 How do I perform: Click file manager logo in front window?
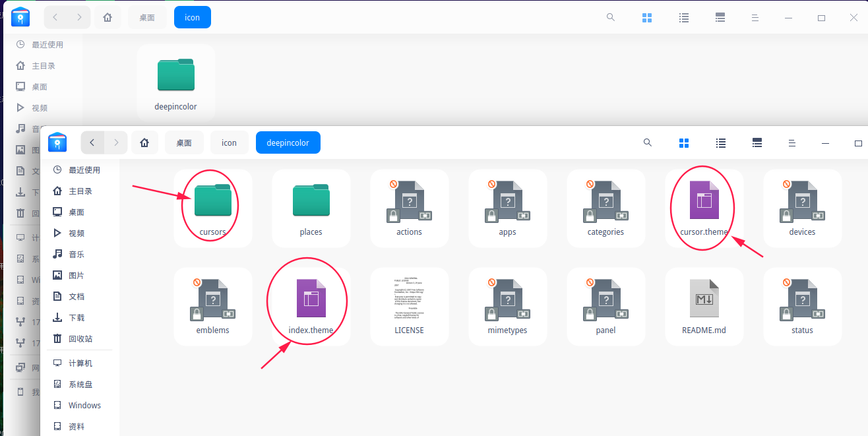pyautogui.click(x=58, y=142)
